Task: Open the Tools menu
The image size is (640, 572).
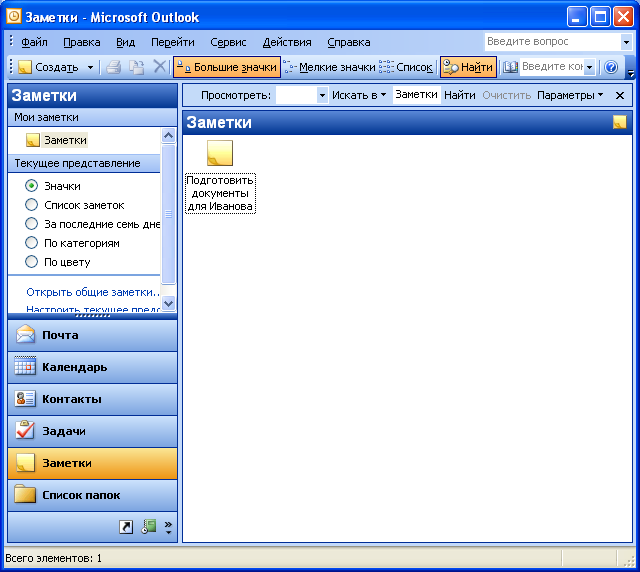Action: (x=228, y=42)
